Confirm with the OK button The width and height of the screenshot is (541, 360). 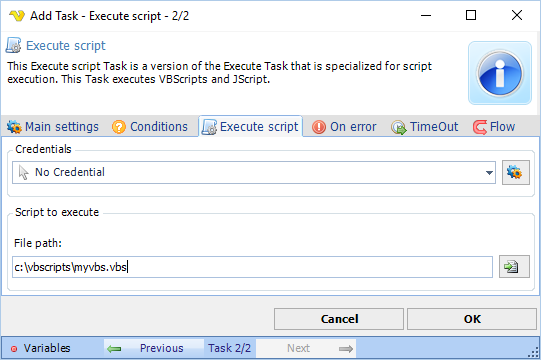[472, 319]
